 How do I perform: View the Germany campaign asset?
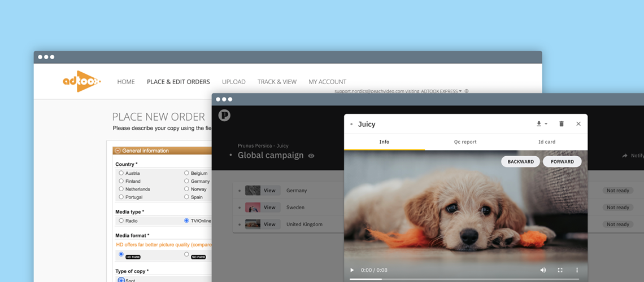point(269,191)
